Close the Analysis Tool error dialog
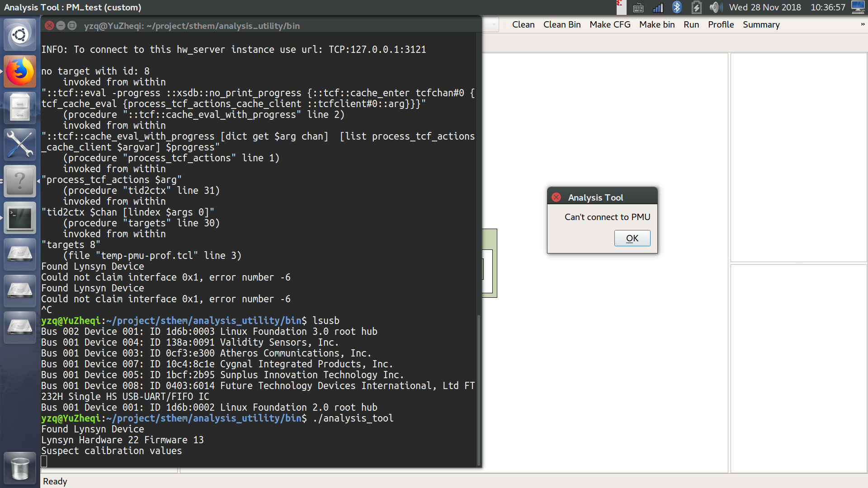This screenshot has width=868, height=488. (557, 197)
